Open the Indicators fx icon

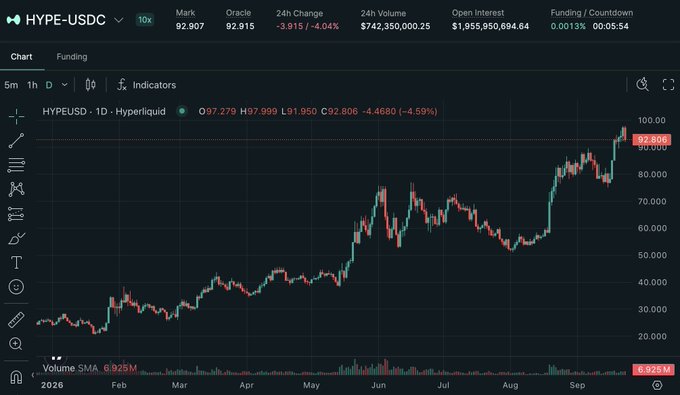(122, 85)
